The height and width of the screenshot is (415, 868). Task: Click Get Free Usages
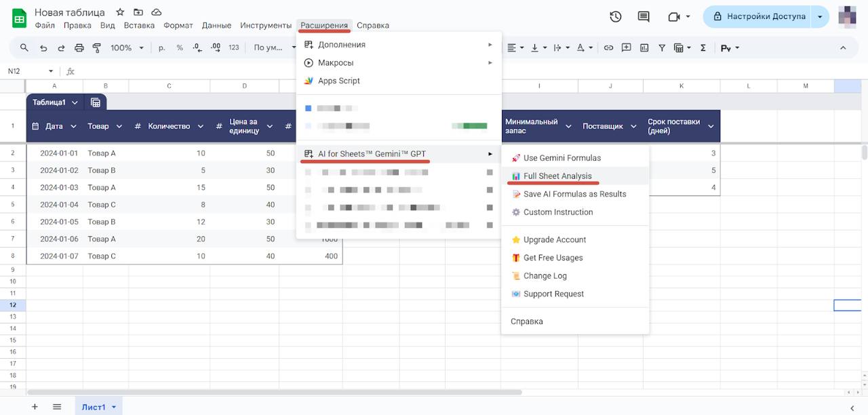(x=575, y=258)
